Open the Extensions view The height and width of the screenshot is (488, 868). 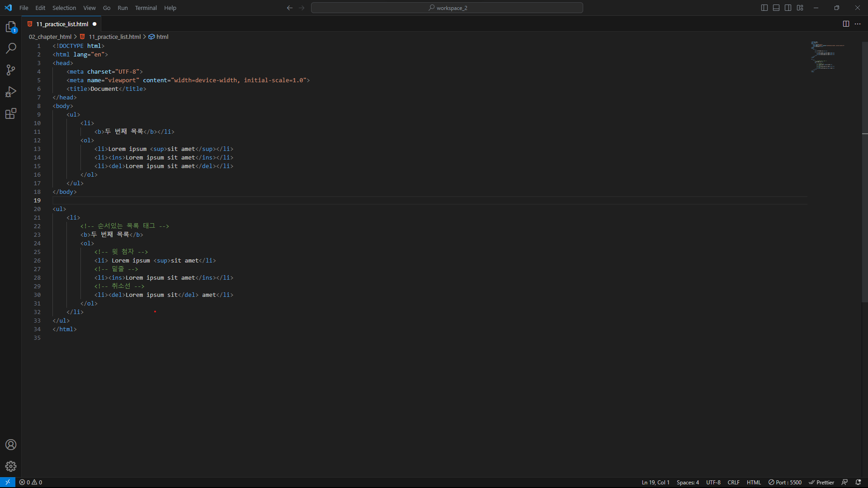[x=11, y=113]
